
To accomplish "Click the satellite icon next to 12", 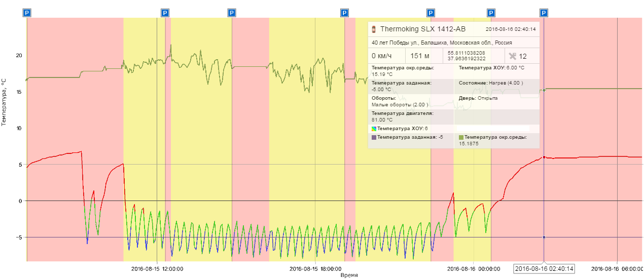I will click(512, 56).
